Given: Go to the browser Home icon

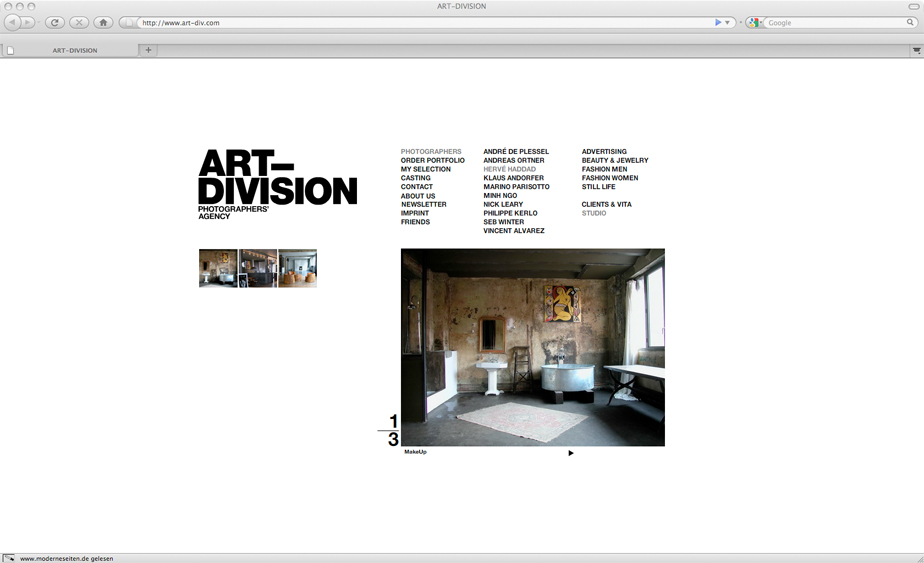Looking at the screenshot, I should [x=103, y=22].
